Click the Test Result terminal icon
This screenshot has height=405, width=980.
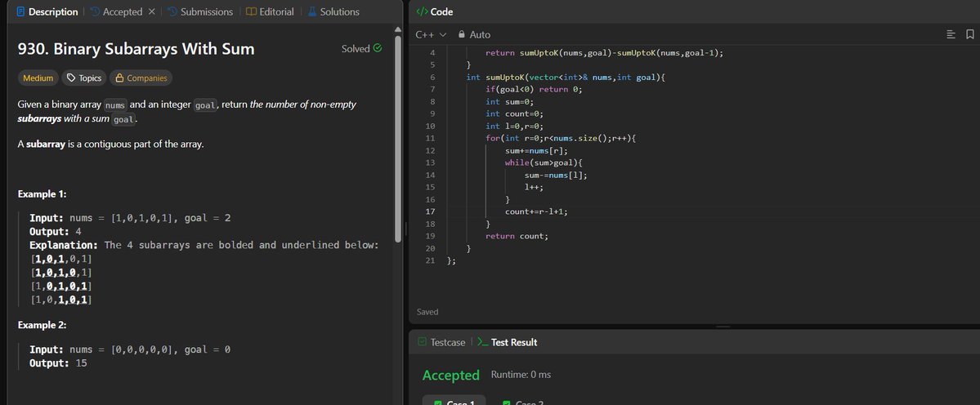pyautogui.click(x=482, y=342)
